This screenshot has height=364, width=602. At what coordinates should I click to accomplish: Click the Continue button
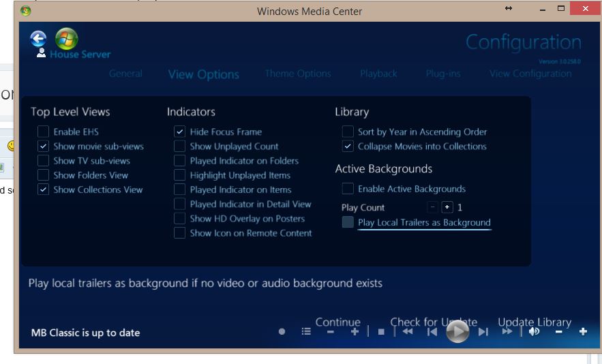(x=337, y=322)
